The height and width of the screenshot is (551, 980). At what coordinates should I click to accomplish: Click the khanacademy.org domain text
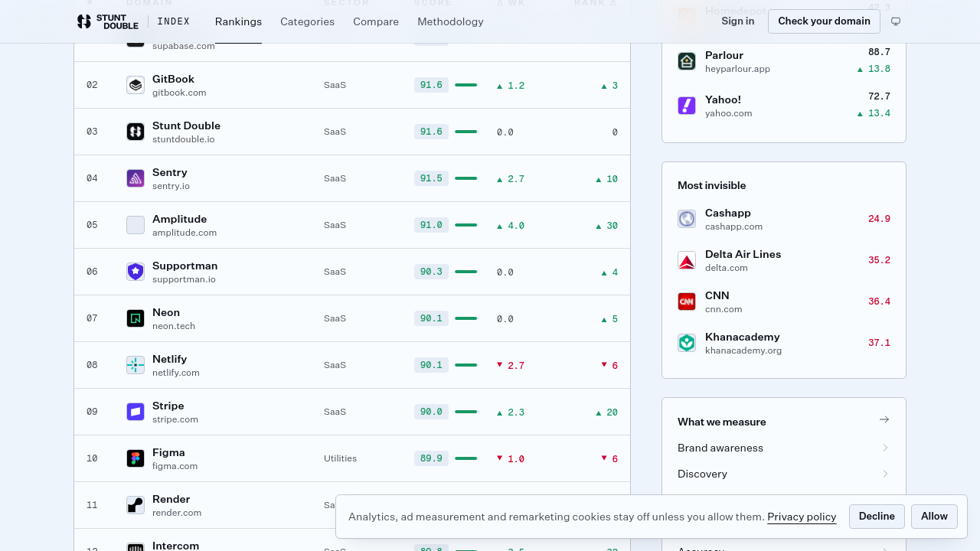pos(743,350)
